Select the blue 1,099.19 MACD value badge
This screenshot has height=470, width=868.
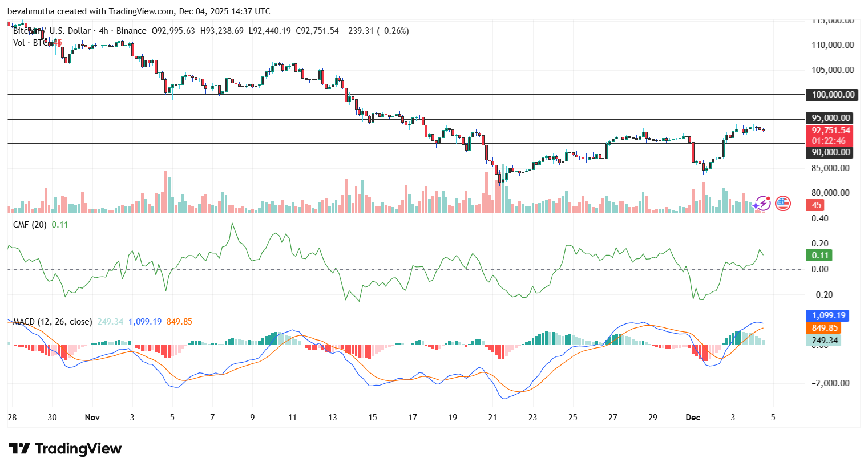pyautogui.click(x=826, y=315)
